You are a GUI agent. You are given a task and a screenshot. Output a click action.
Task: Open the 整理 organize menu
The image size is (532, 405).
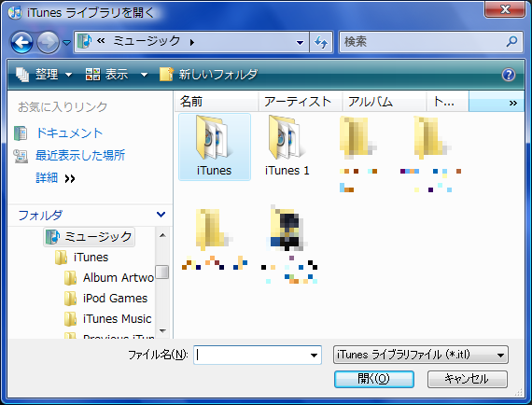point(44,75)
